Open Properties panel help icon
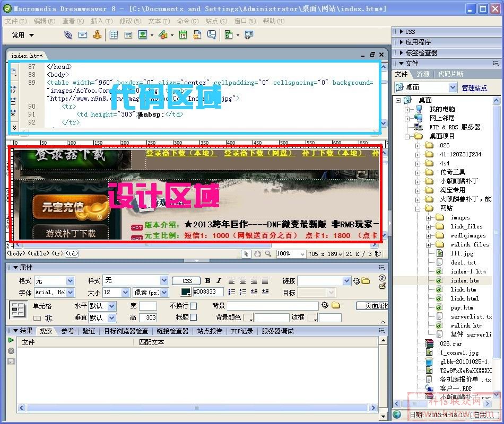This screenshot has height=424, width=504. click(382, 278)
